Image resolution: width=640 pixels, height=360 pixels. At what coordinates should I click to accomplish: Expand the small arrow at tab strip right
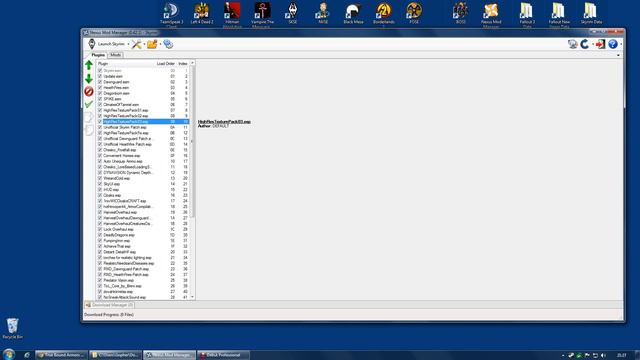pos(618,55)
